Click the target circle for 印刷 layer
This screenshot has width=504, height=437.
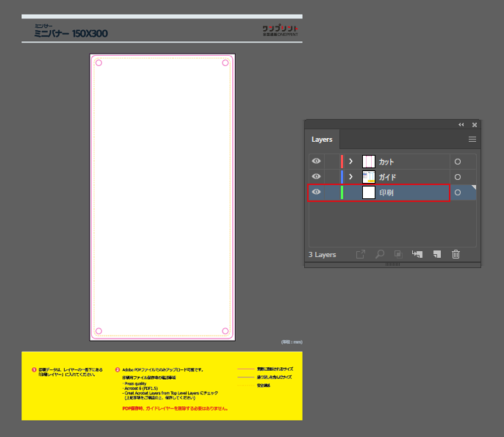click(457, 192)
